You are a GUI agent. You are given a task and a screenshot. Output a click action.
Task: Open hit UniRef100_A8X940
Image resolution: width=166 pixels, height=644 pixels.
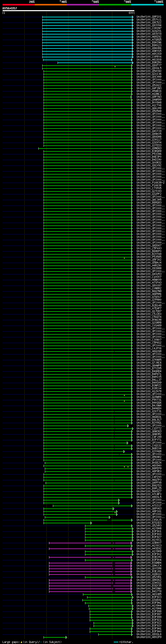(149, 466)
